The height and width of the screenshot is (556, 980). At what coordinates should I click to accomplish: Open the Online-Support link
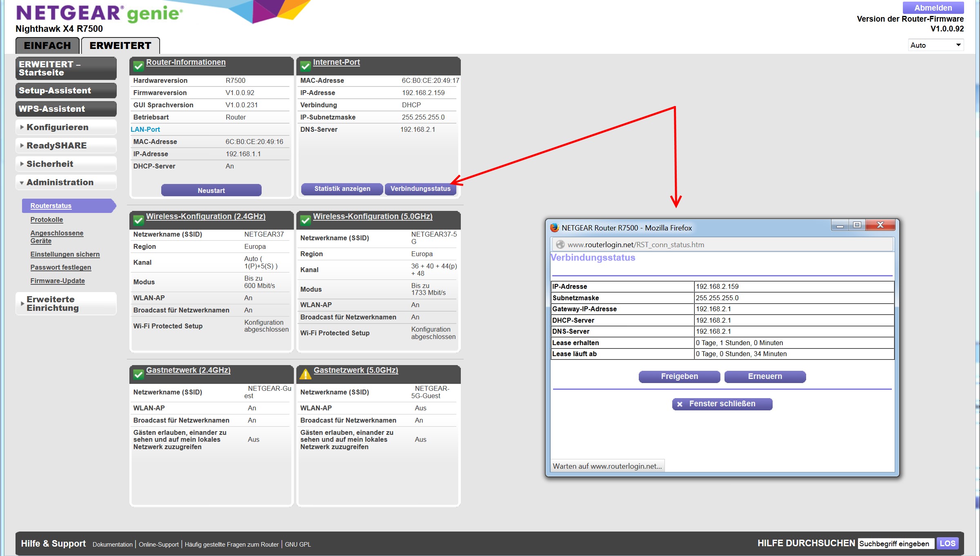pos(159,544)
